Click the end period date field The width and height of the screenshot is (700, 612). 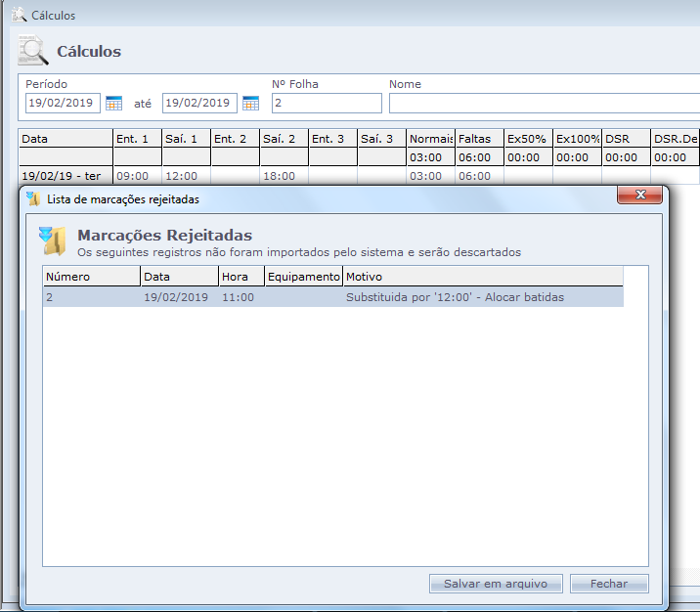point(199,103)
